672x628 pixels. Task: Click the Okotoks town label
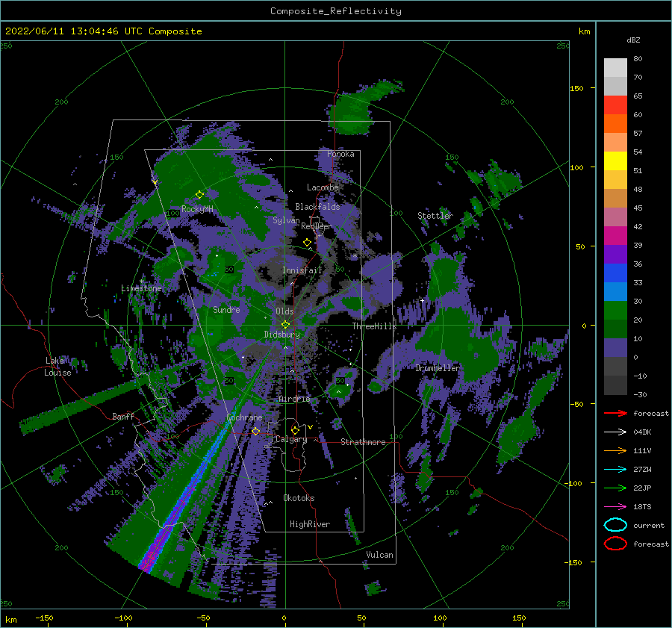[x=299, y=498]
